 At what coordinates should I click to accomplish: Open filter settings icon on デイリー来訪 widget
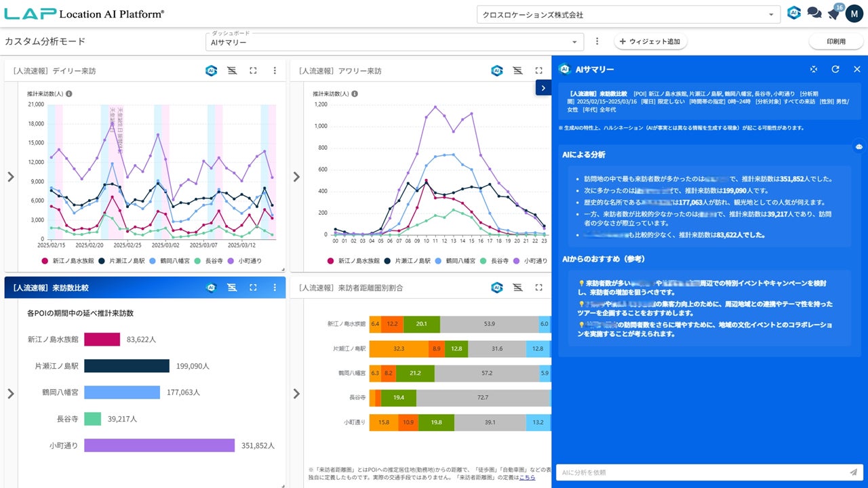[x=231, y=70]
